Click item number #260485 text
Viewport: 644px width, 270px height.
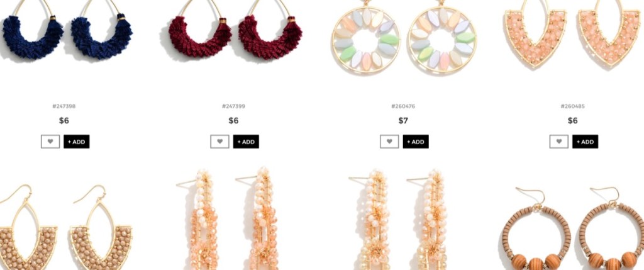pyautogui.click(x=572, y=106)
